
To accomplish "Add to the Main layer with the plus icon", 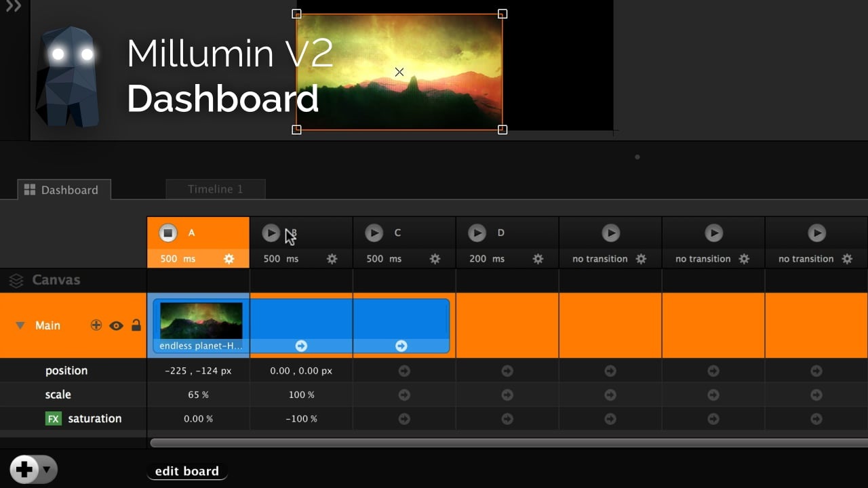I will point(96,325).
